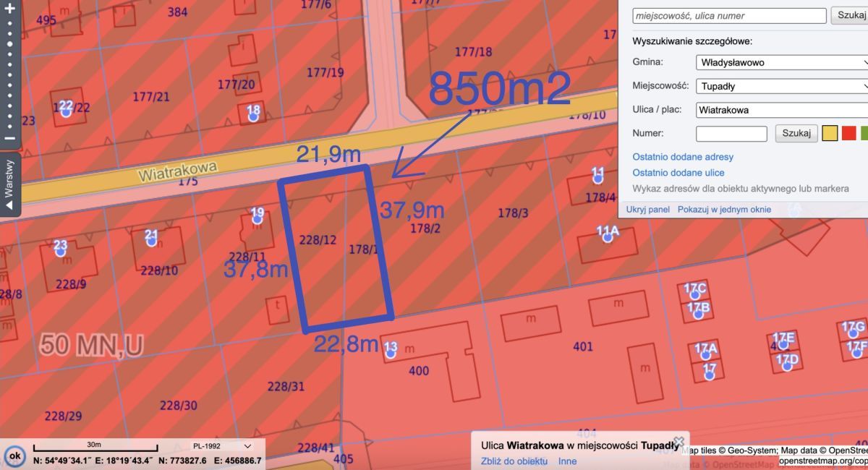868x470 pixels.
Task: Click parcel label 228/10
Action: point(159,270)
